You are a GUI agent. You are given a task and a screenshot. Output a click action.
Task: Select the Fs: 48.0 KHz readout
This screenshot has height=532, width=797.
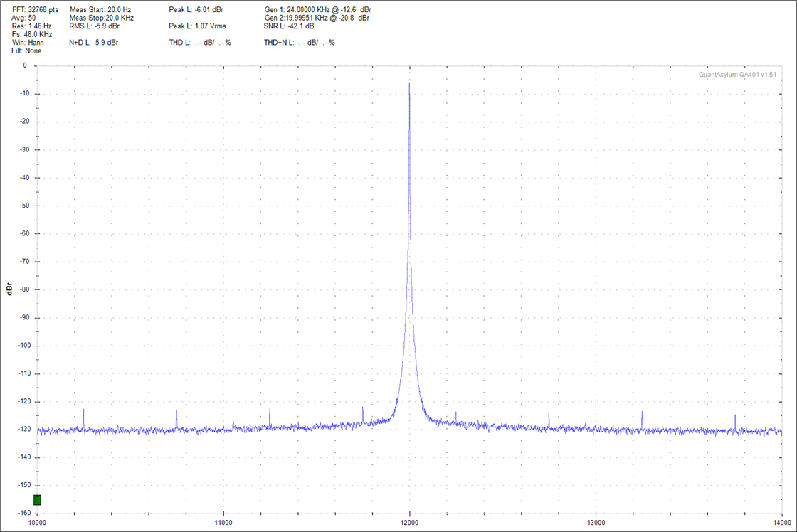click(32, 34)
